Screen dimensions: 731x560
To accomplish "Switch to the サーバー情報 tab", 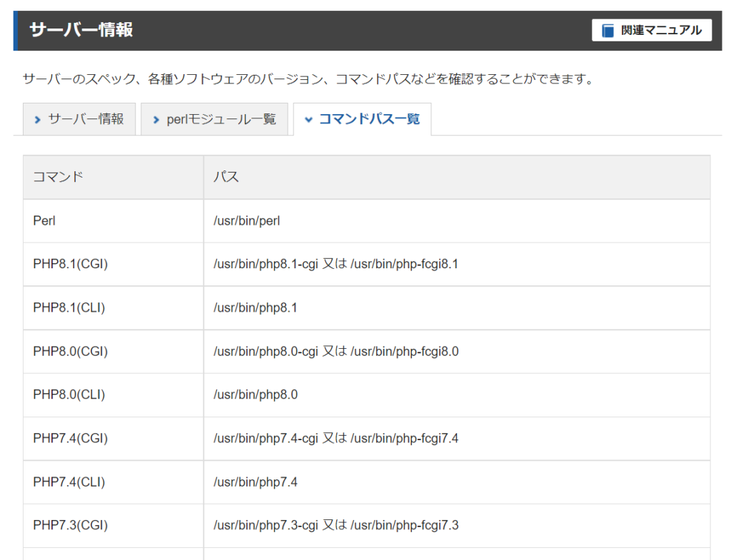I will [79, 119].
